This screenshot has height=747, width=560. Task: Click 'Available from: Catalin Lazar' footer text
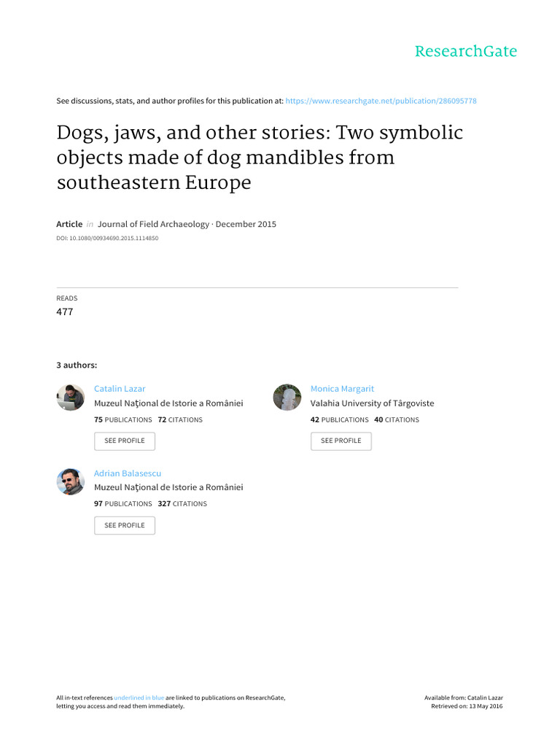pyautogui.click(x=463, y=698)
